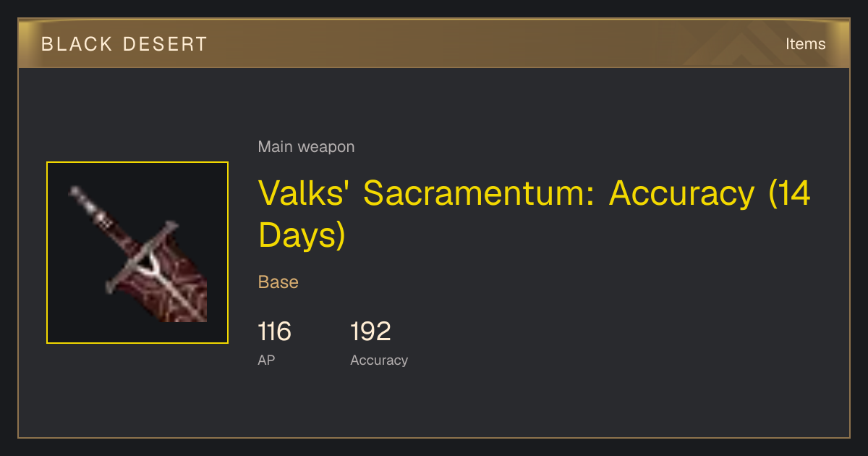Select the Main weapon category label
Viewport: 868px width, 456px height.
click(306, 147)
